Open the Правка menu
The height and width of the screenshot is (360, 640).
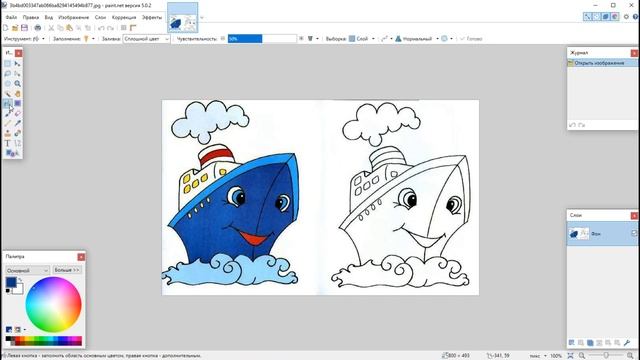click(x=31, y=18)
